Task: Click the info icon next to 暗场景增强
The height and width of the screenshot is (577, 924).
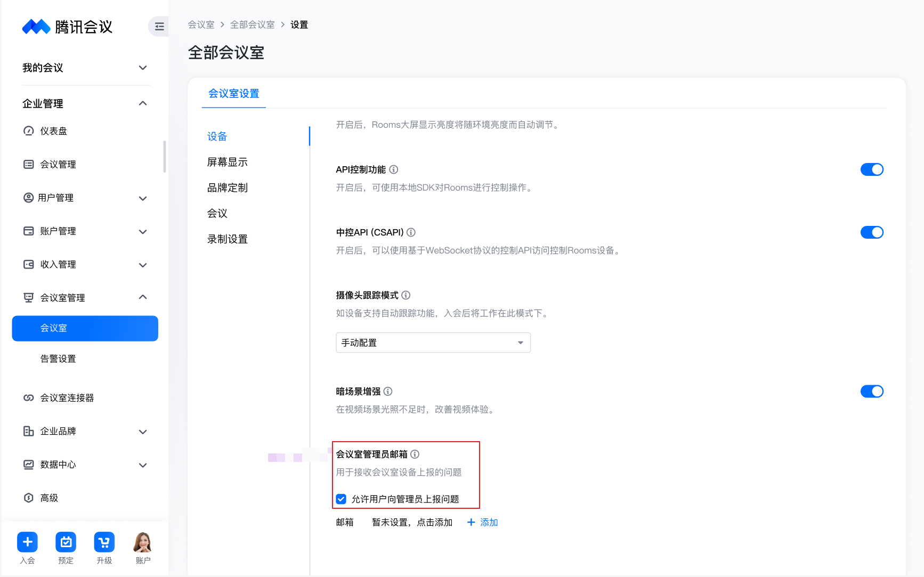Action: point(388,392)
